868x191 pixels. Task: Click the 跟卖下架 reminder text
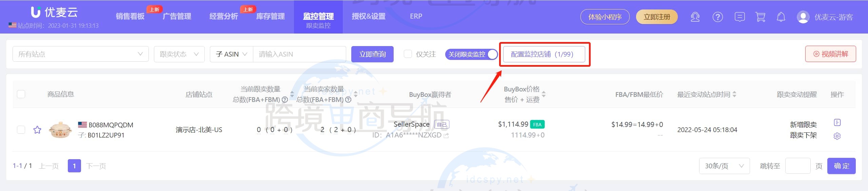[803, 135]
